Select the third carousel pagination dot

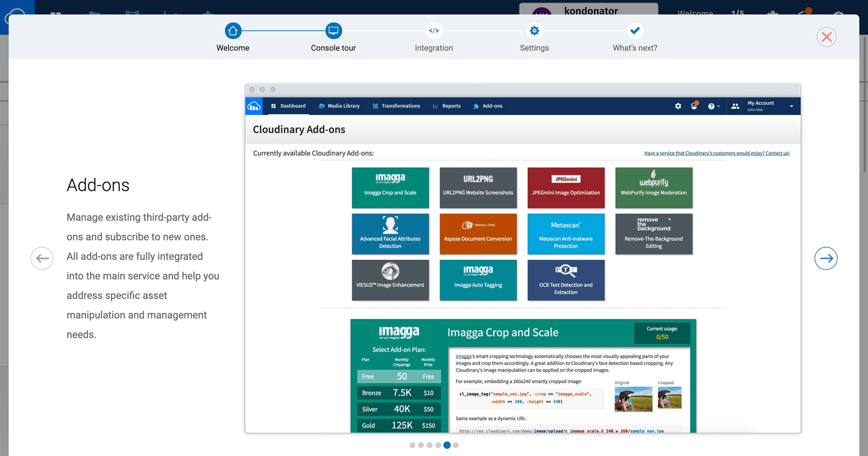click(429, 445)
